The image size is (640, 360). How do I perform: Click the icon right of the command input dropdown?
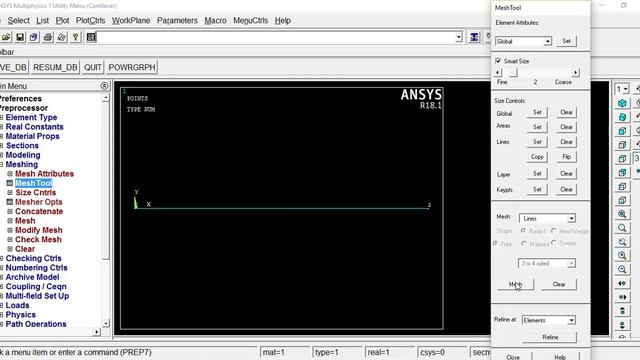(x=474, y=37)
